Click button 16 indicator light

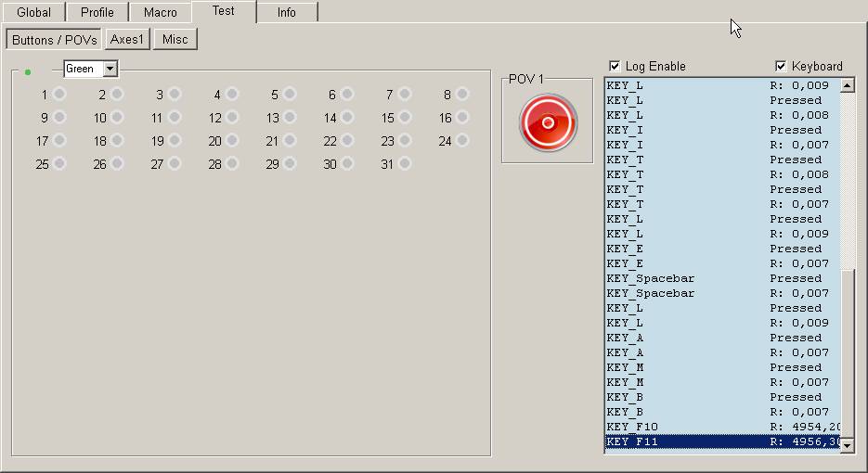pos(462,118)
